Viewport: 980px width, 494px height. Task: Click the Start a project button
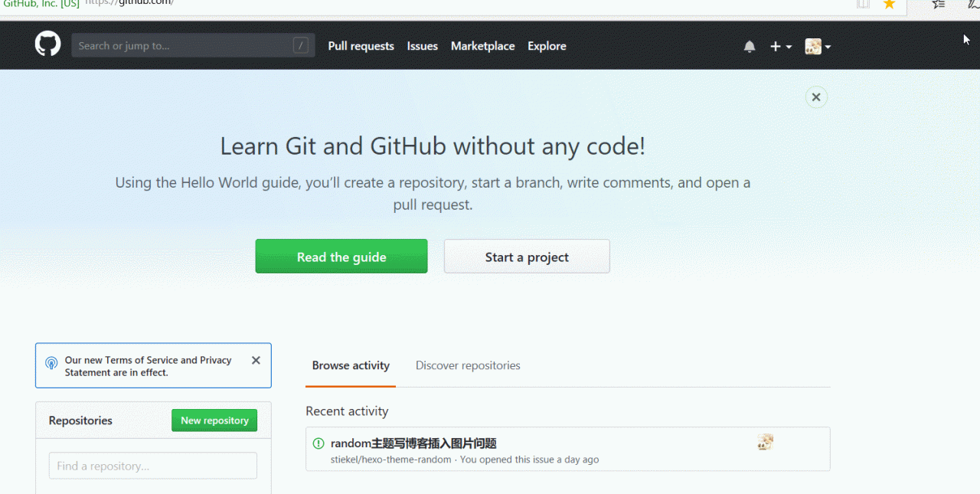pos(527,257)
